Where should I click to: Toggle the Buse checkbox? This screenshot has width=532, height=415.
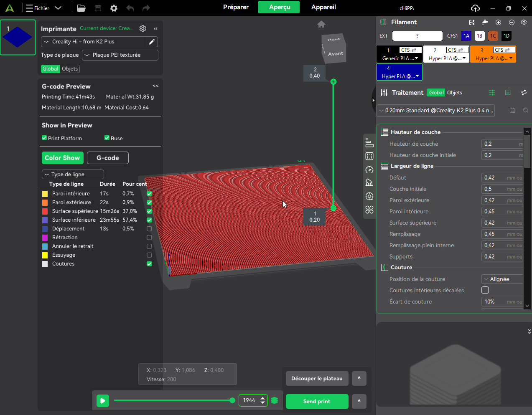pos(107,138)
